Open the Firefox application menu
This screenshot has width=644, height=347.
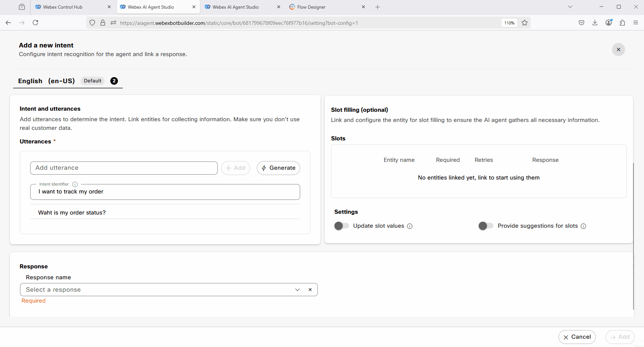coord(636,23)
